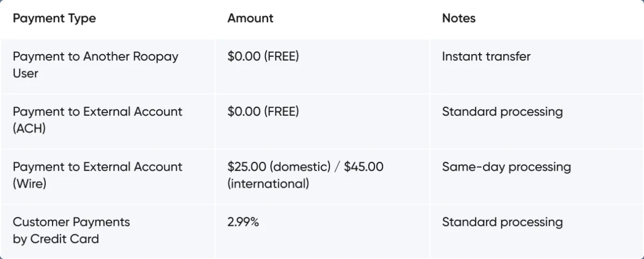Click Payment to External Account in ACH row

[97, 112]
